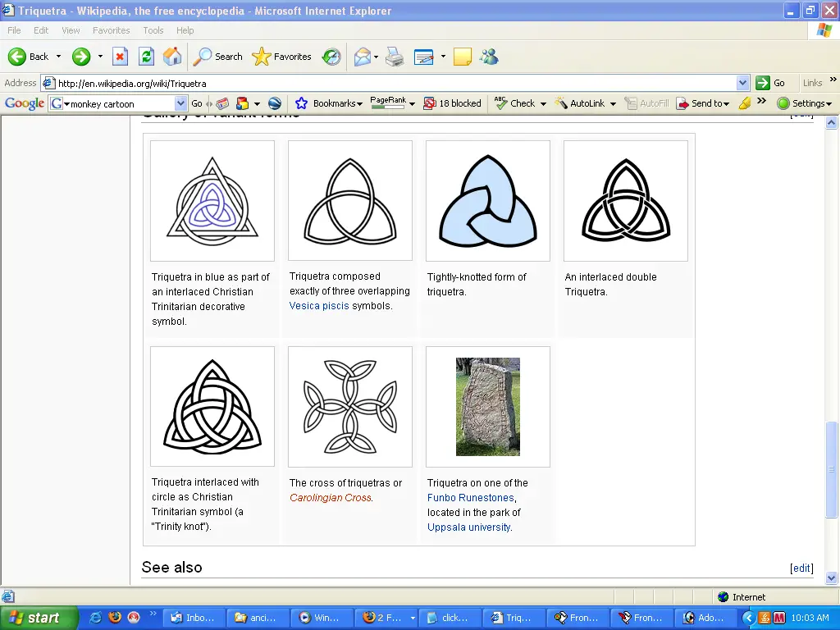Click the edit link beside See also

(x=801, y=568)
